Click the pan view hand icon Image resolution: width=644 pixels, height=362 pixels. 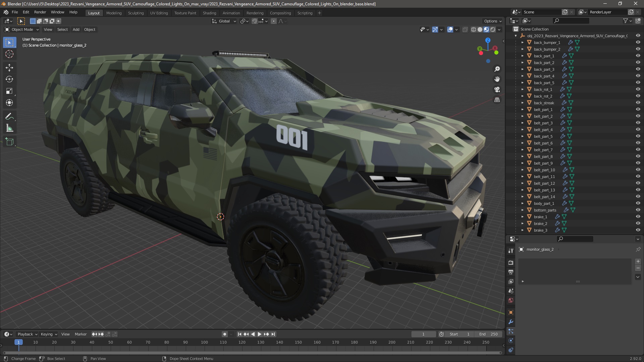coord(497,79)
